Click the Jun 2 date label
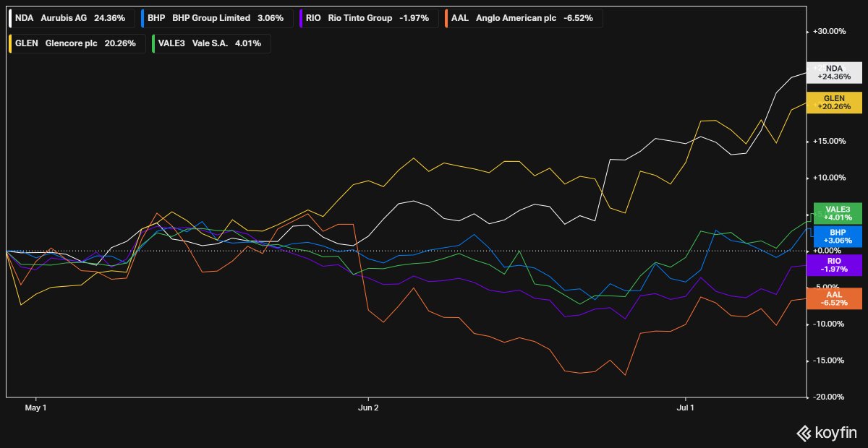 point(368,408)
